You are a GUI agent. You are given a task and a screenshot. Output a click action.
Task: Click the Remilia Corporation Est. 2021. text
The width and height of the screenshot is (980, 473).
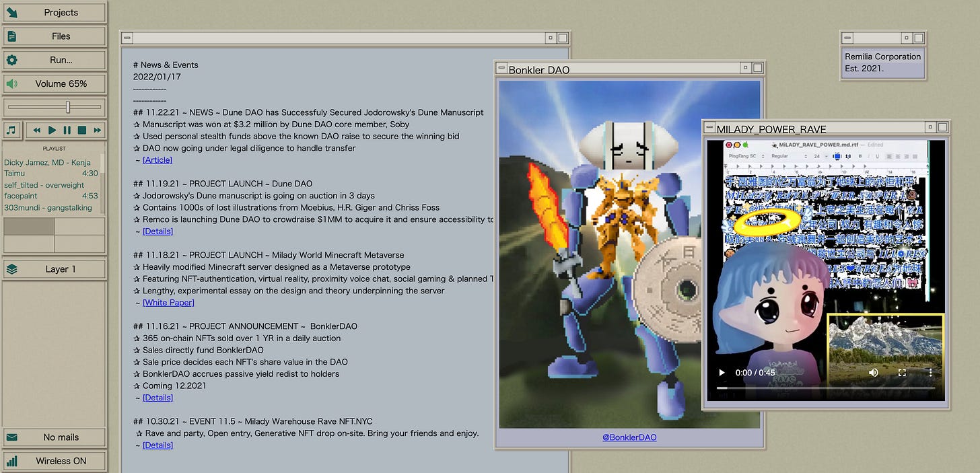[x=882, y=63]
